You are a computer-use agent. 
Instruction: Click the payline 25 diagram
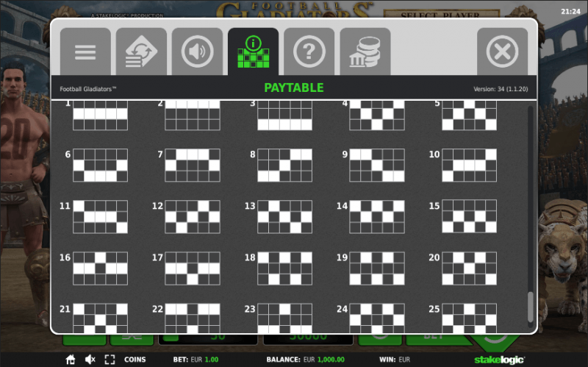tap(469, 318)
